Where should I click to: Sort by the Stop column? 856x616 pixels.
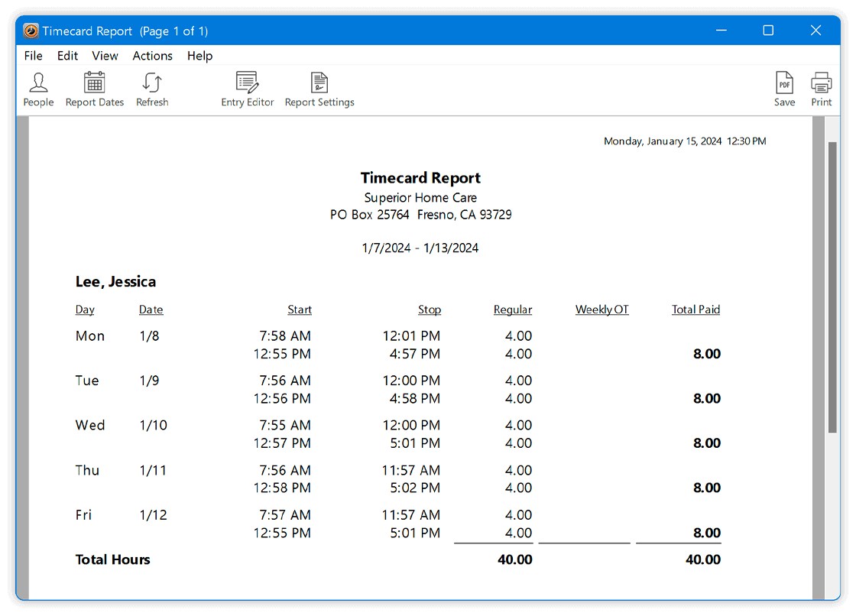(430, 310)
